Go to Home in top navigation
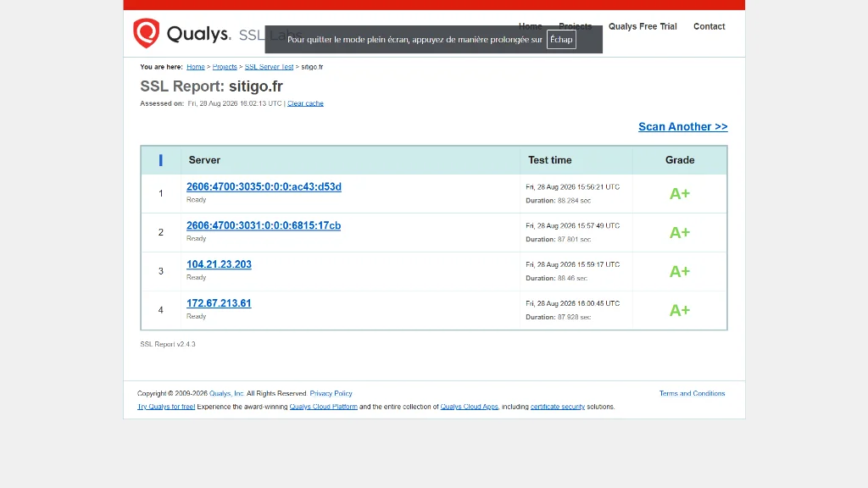Screen dimensions: 868x488 click(x=531, y=26)
